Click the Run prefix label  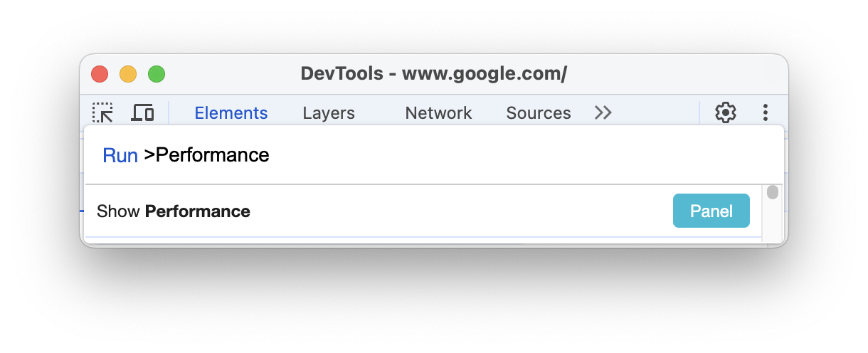point(120,156)
